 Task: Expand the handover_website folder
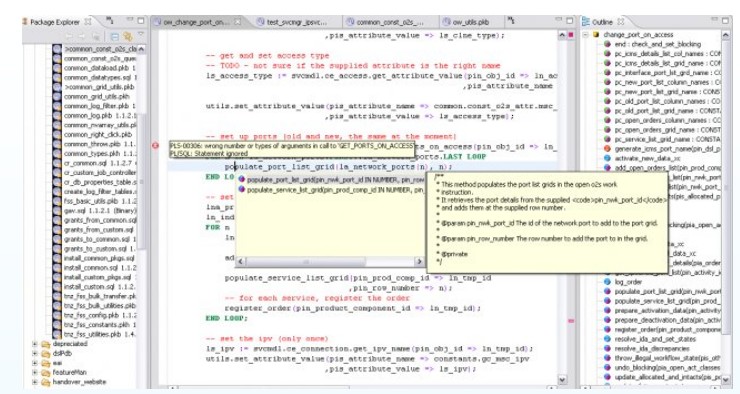pyautogui.click(x=35, y=382)
